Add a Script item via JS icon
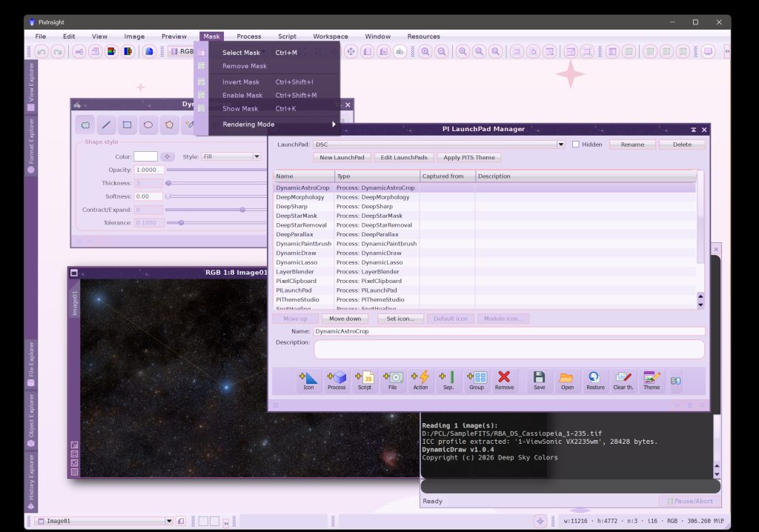The height and width of the screenshot is (532, 759). (x=365, y=381)
